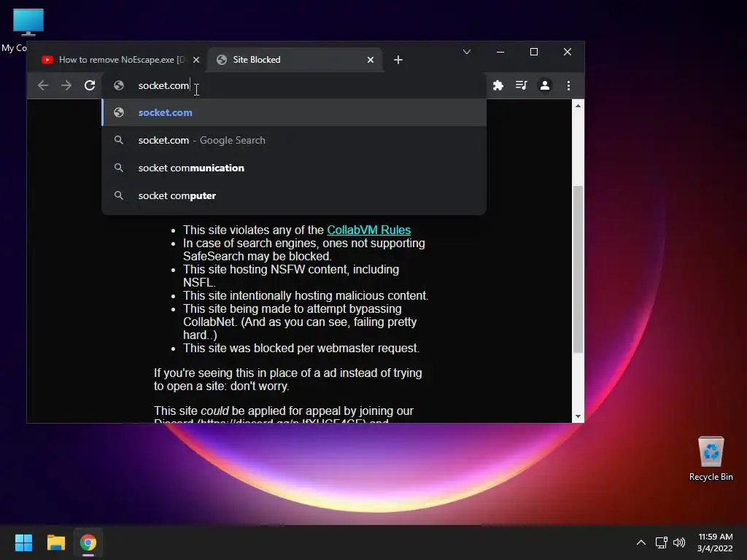Select the Recycle Bin desktop icon

click(x=711, y=459)
